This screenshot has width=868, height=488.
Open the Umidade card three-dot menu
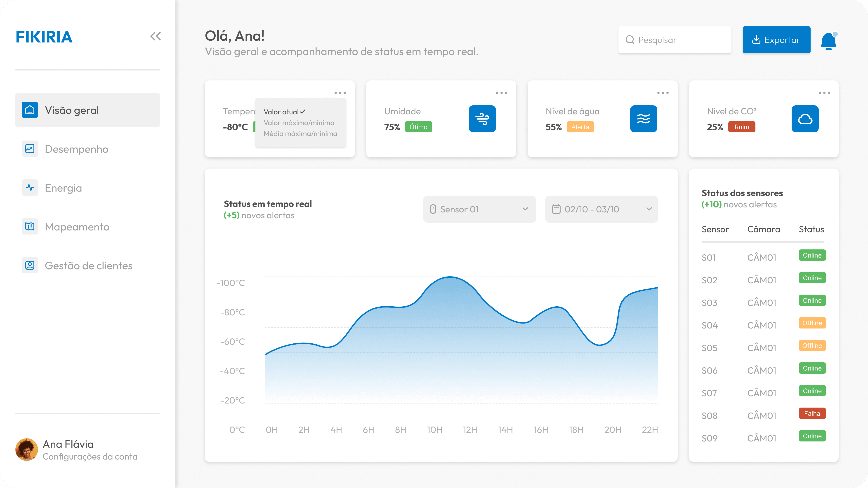pos(501,93)
